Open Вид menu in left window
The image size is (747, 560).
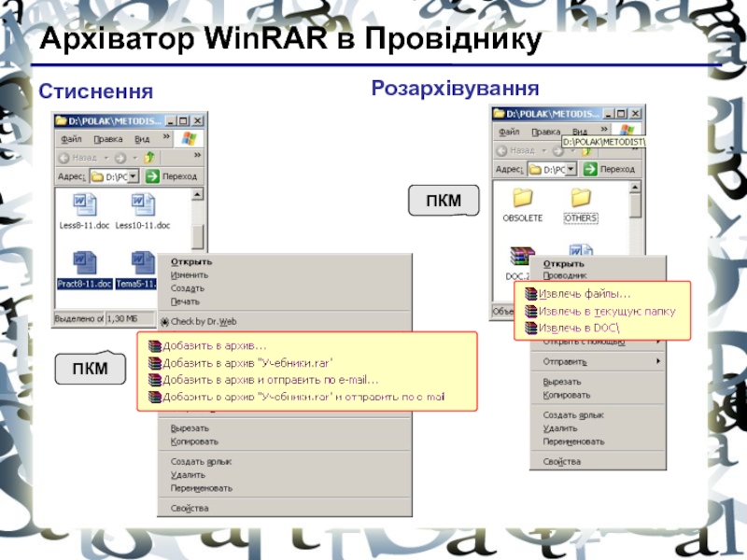(142, 139)
